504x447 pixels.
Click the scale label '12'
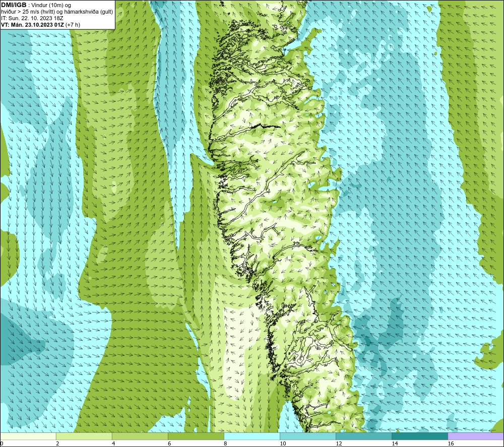tap(339, 444)
